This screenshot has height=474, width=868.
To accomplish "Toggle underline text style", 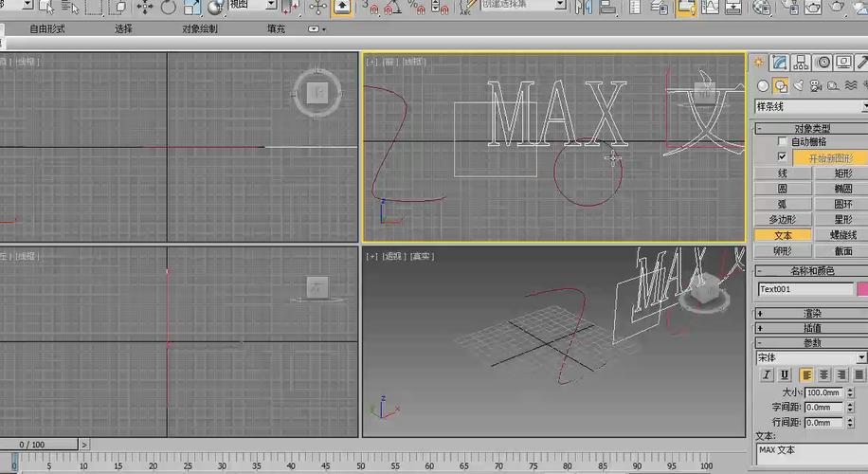I will 785,374.
